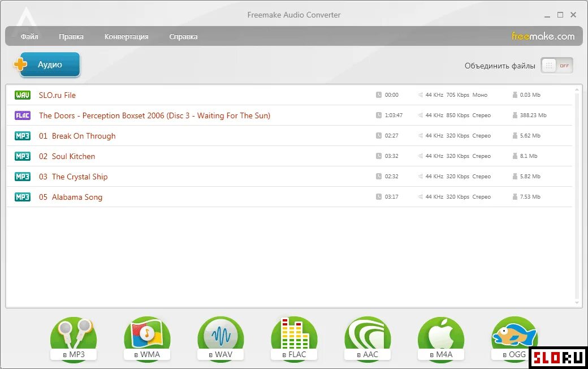Click MP3 badge next to The Crystal Ship
The height and width of the screenshot is (369, 588).
click(23, 176)
